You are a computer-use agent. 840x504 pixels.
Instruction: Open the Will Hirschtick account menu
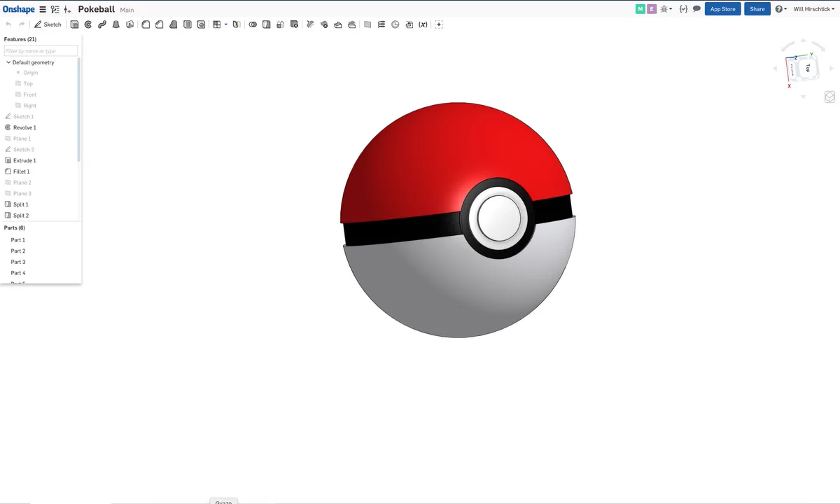[x=814, y=9]
